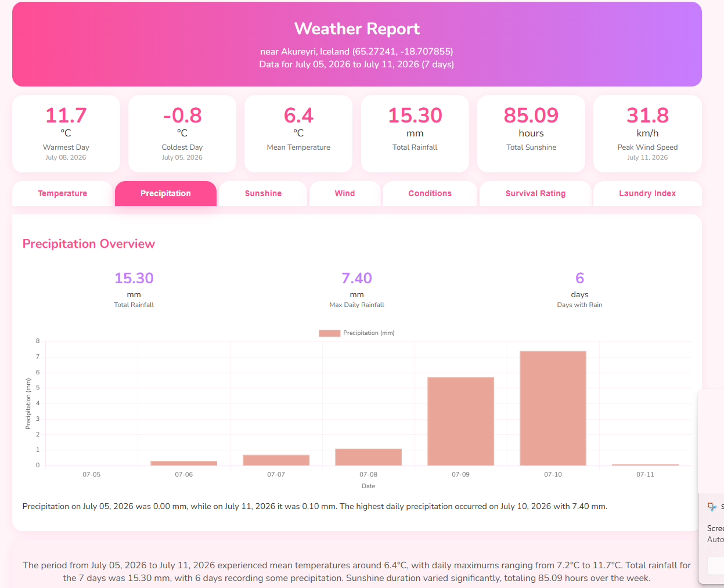Click the button in Snipping Tool notification

coord(715,565)
